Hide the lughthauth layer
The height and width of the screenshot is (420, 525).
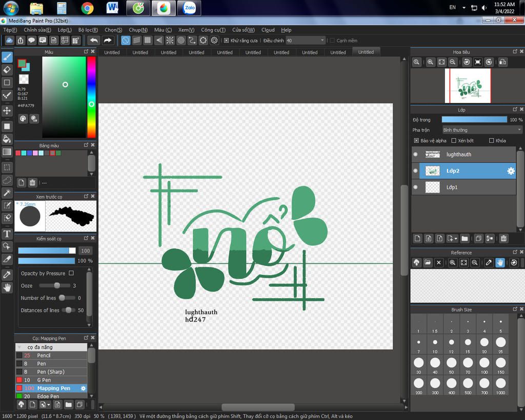pos(415,154)
